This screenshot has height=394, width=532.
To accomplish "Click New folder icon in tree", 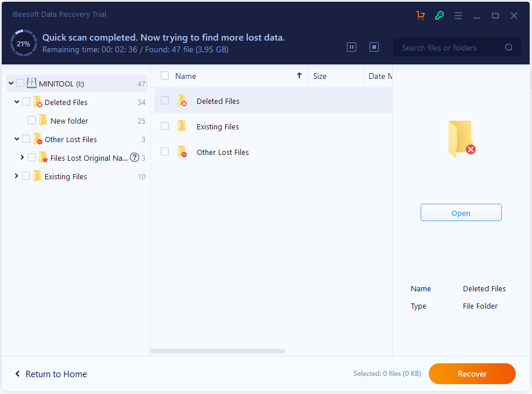I will tap(43, 120).
